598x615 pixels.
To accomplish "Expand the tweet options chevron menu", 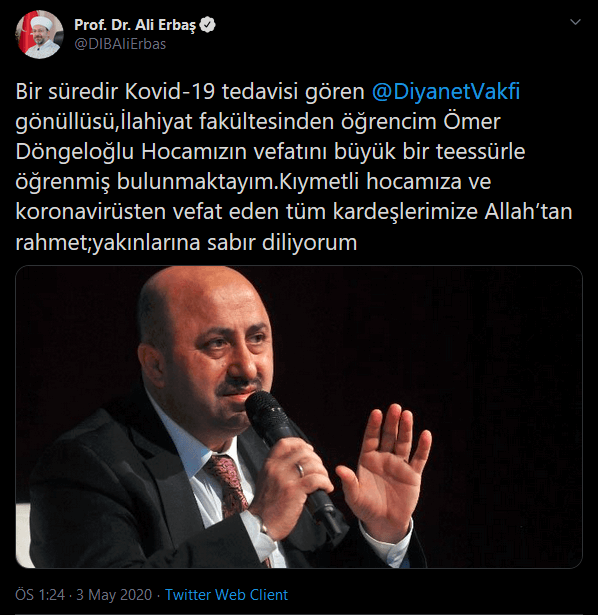I will (x=575, y=22).
